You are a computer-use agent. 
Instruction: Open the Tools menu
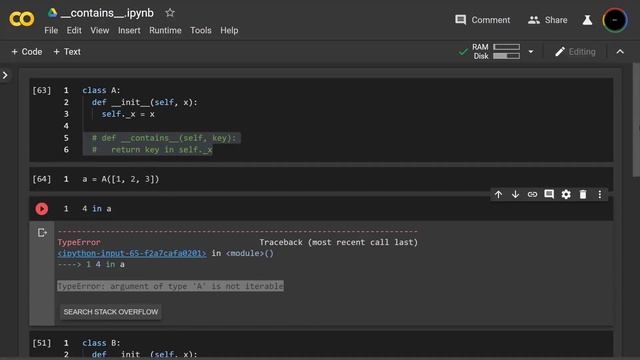[x=200, y=31]
